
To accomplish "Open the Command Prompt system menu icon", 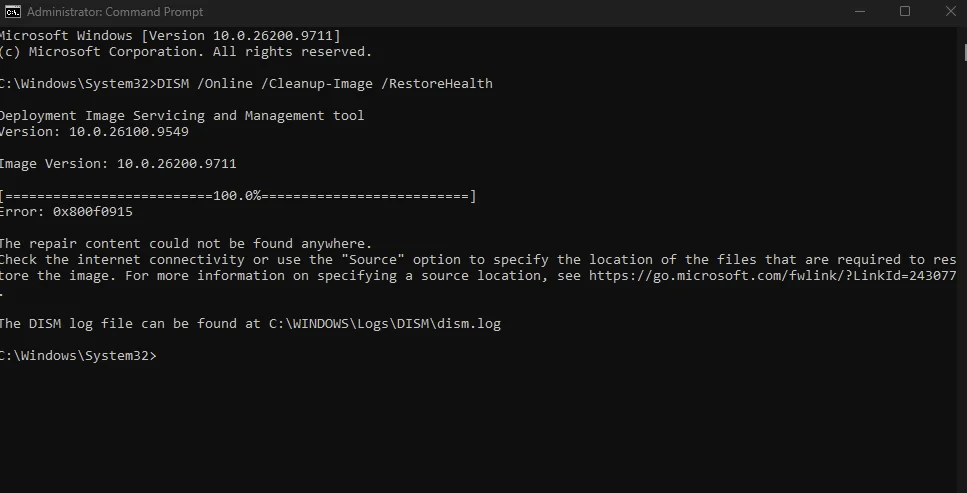I will [x=12, y=11].
